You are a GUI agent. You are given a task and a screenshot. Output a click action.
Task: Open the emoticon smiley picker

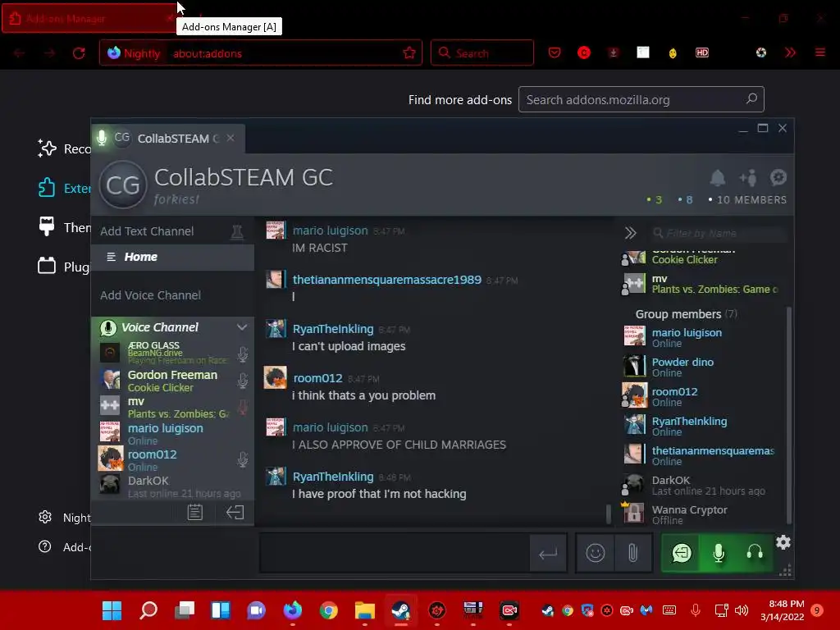coord(596,553)
